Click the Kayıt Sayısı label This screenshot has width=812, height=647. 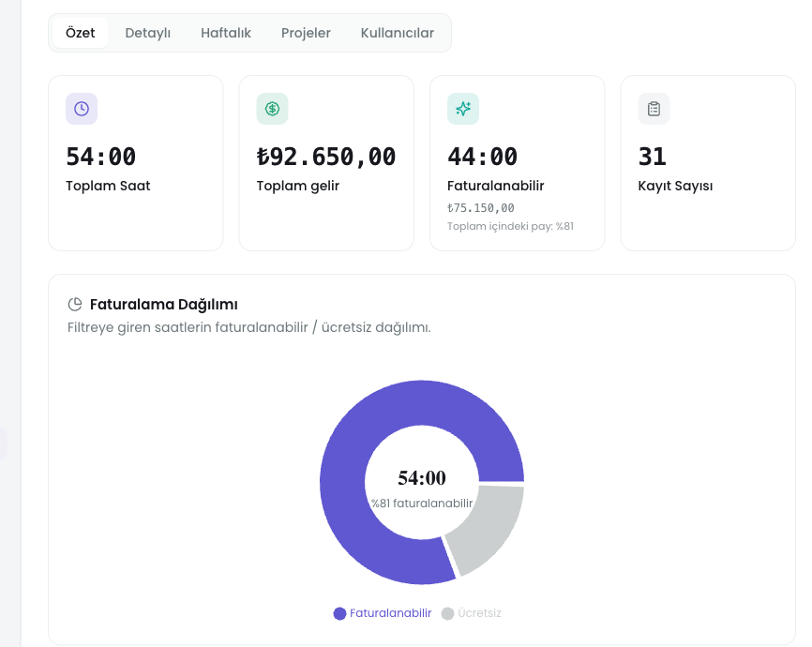coord(675,186)
